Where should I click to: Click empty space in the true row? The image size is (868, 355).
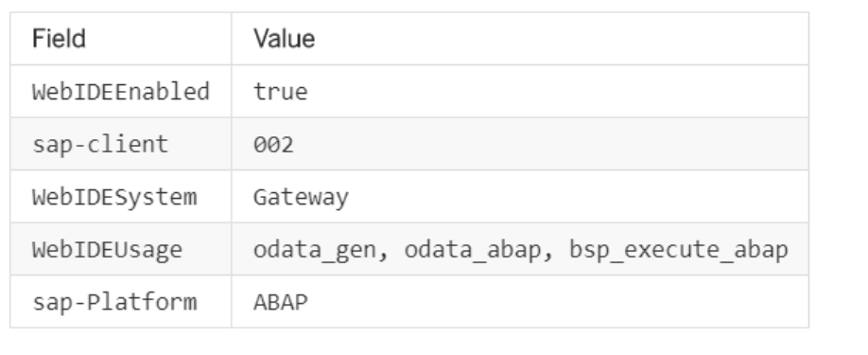coord(553,92)
